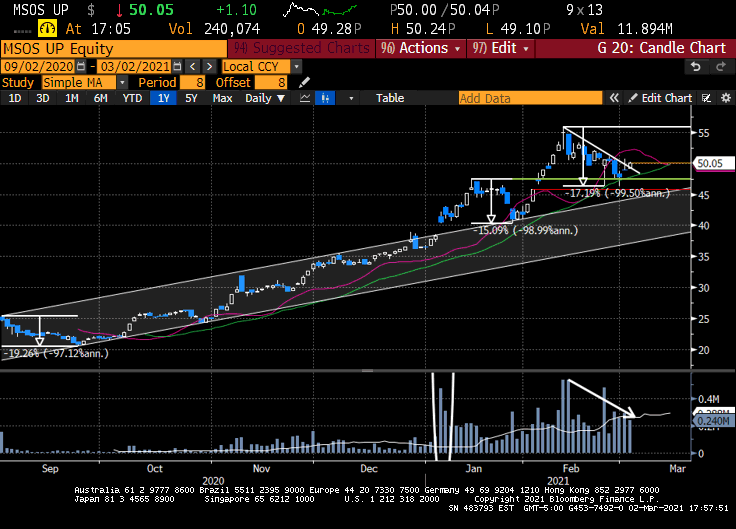Open the 97) Edit menu
Screen dimensions: 736x529
click(501, 48)
